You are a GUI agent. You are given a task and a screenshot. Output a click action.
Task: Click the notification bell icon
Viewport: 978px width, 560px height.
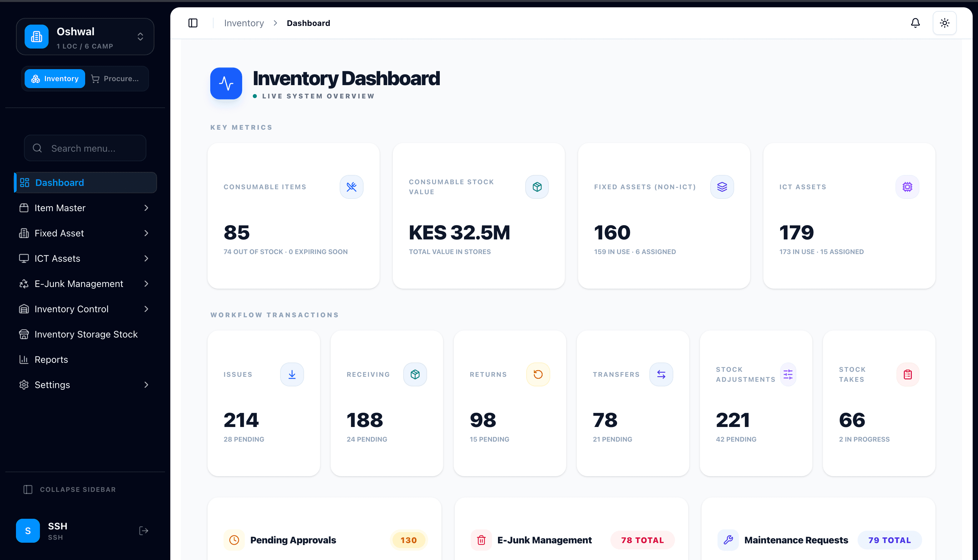point(915,23)
